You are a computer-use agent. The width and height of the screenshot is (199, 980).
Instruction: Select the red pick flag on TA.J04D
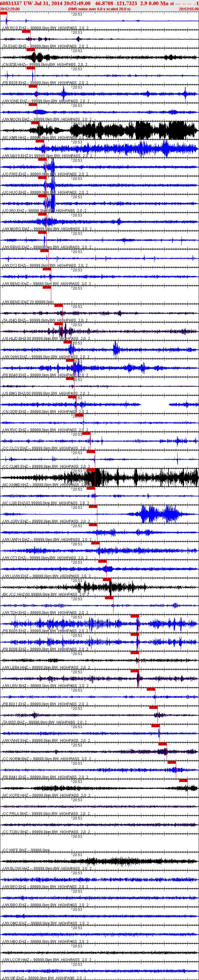[x=58, y=305]
